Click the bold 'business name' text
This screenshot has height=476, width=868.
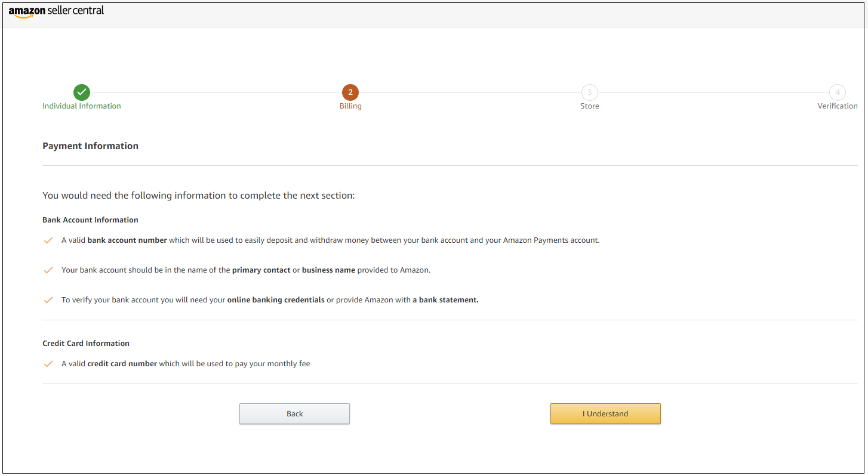[x=328, y=270]
